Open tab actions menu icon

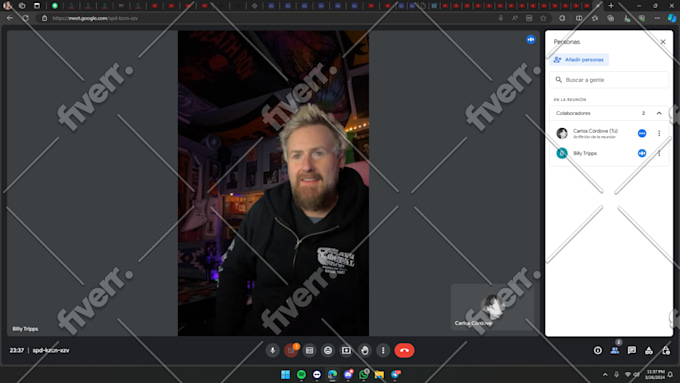click(x=37, y=6)
